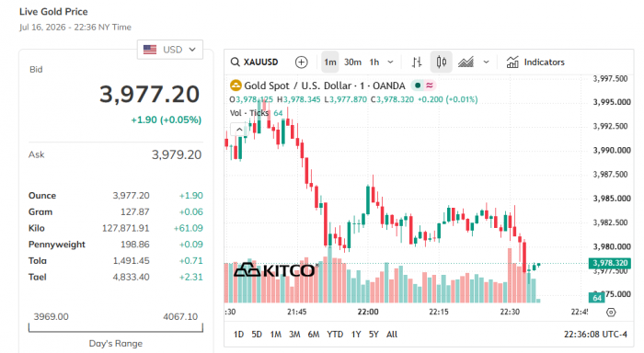Select the 1D date range
This screenshot has height=353, width=644.
click(238, 334)
